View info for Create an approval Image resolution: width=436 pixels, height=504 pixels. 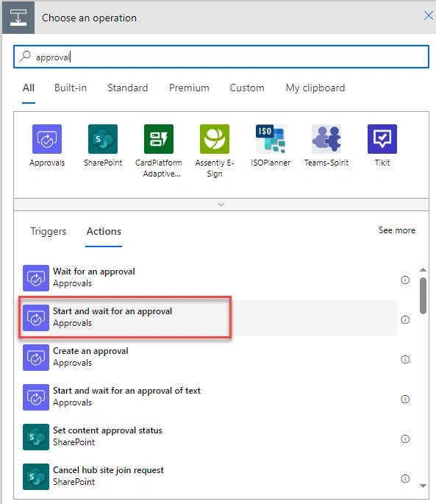coord(405,359)
